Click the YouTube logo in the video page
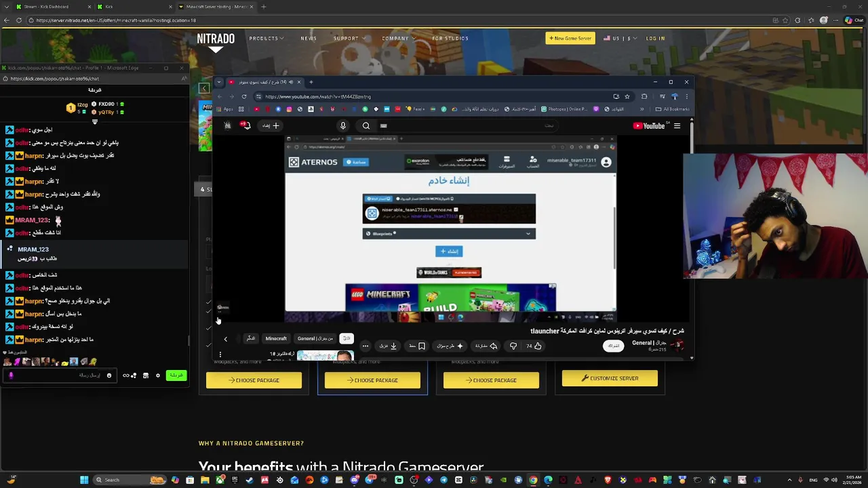This screenshot has width=868, height=488. [x=648, y=125]
